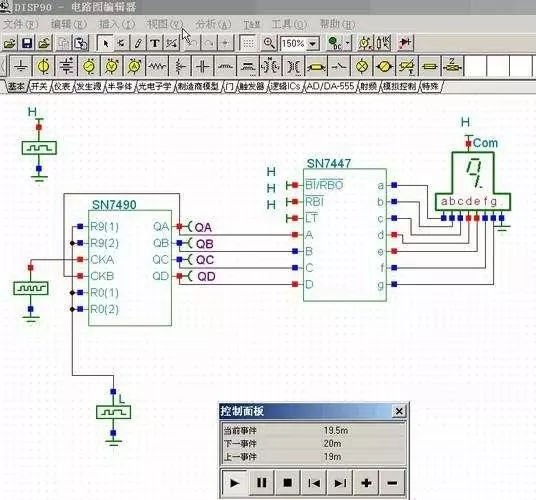Click the diode icon in top toolbar
This screenshot has height=500, width=536.
click(406, 43)
